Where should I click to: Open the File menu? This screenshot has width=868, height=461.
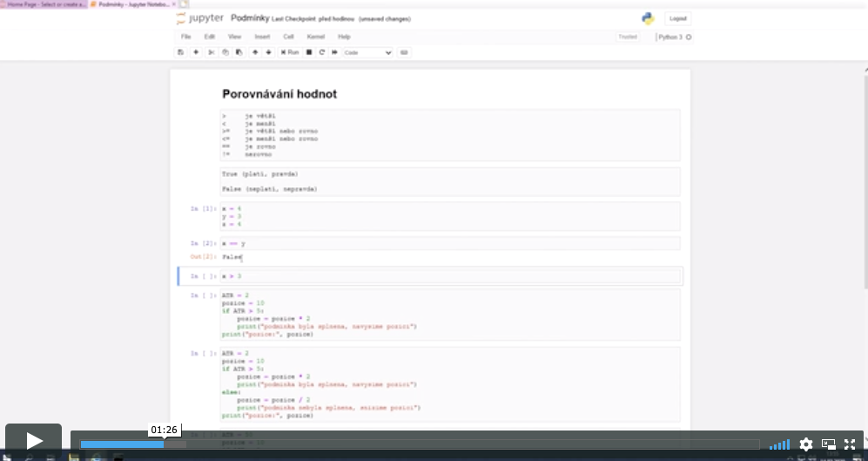[186, 37]
